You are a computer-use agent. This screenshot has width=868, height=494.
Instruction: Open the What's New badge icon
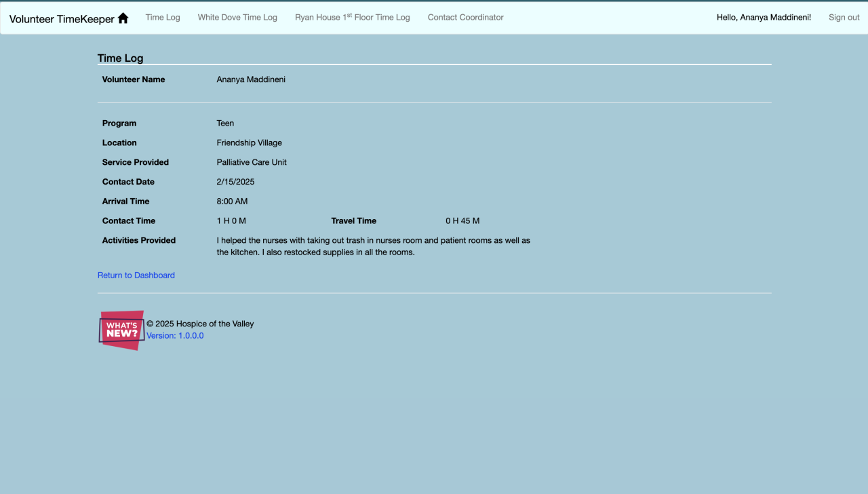point(122,330)
